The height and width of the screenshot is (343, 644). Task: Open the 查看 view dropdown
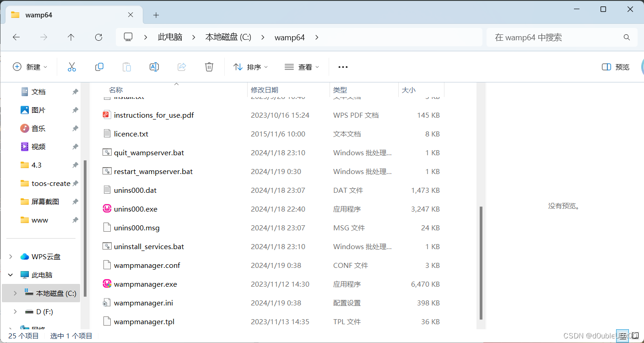[302, 67]
